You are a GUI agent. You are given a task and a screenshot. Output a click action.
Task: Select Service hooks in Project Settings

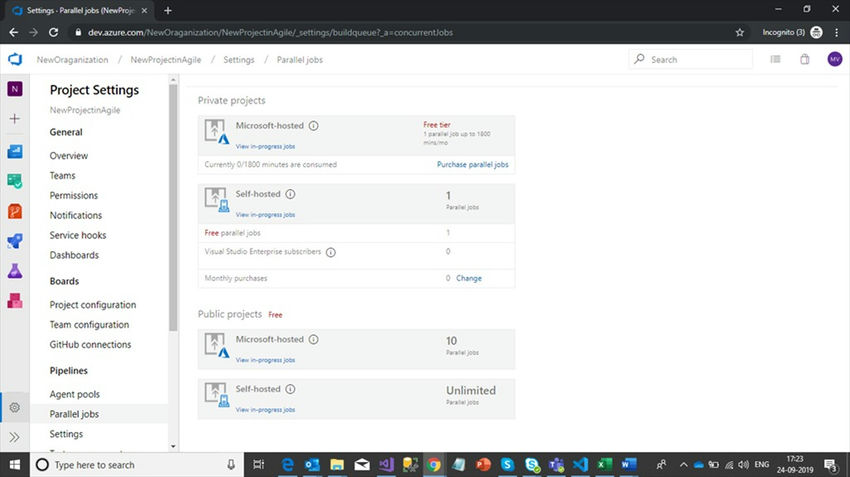[x=78, y=235]
